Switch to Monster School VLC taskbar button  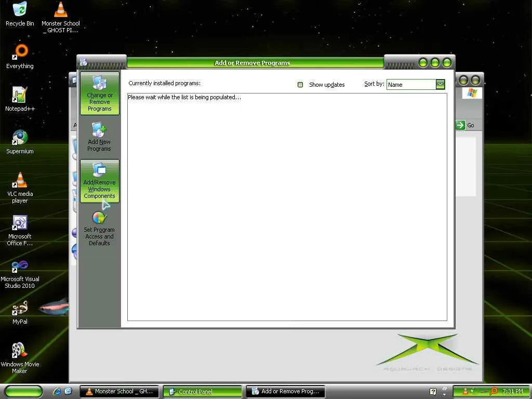tap(119, 392)
